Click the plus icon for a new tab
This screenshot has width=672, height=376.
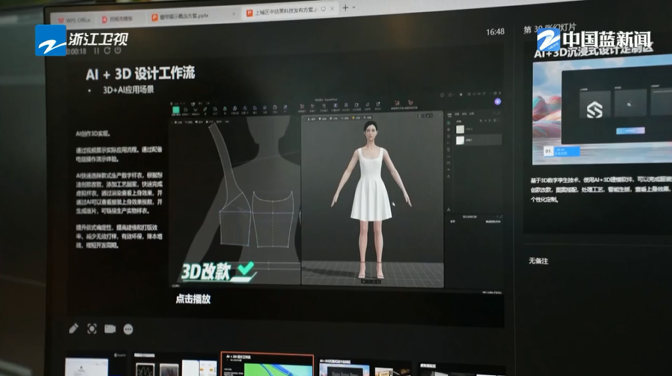coord(345,8)
